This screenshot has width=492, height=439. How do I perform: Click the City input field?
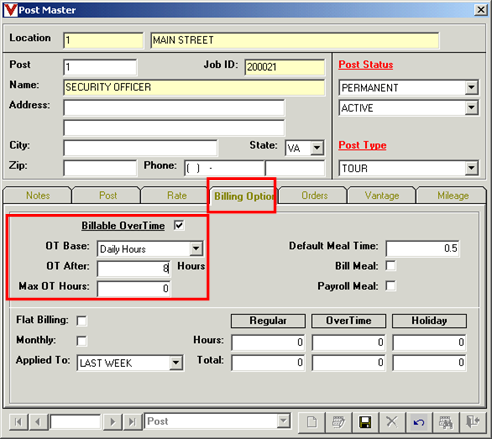coord(140,148)
